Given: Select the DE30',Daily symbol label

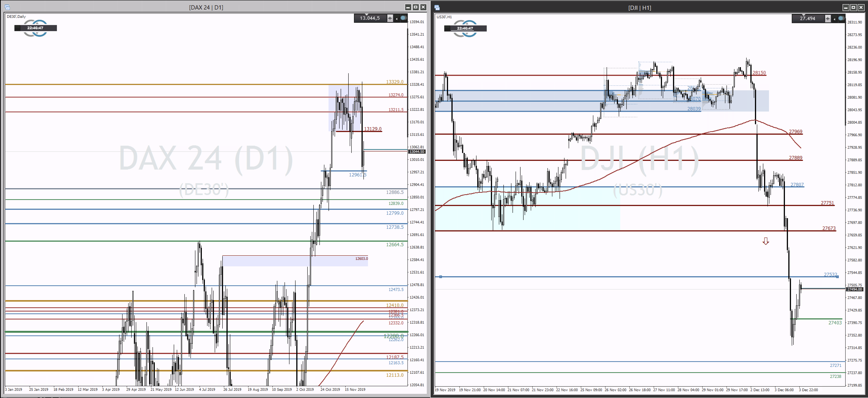Looking at the screenshot, I should pyautogui.click(x=16, y=17).
